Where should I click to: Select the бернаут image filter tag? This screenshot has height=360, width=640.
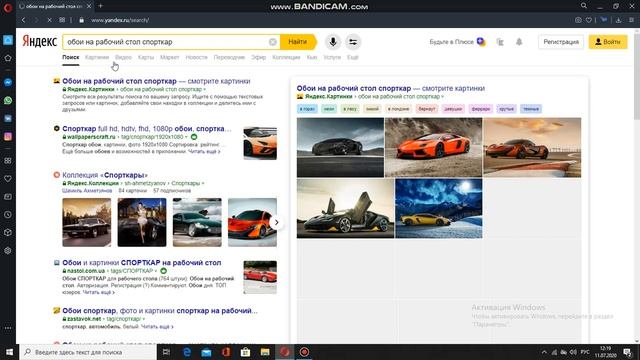tap(427, 109)
